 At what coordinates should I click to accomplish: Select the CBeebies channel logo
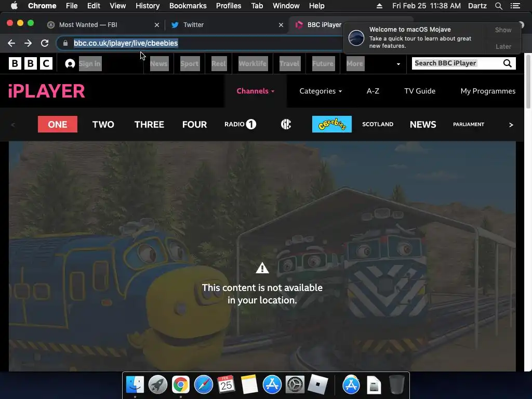[332, 124]
